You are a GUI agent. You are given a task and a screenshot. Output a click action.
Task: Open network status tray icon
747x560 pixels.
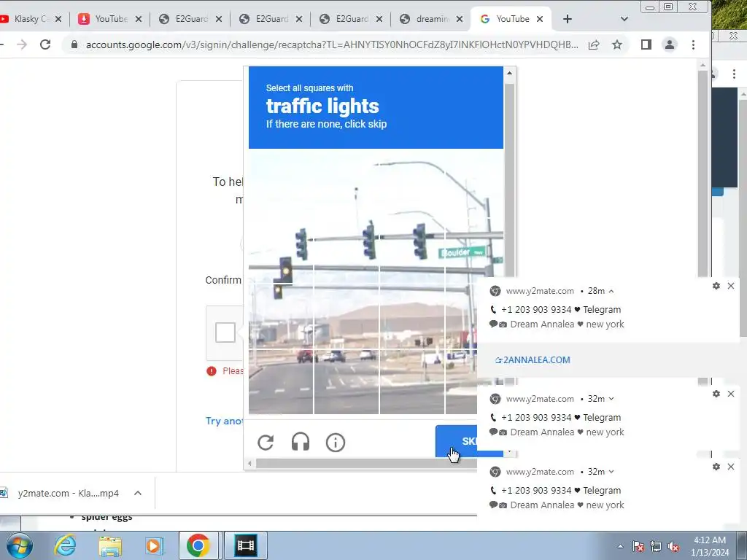point(656,546)
